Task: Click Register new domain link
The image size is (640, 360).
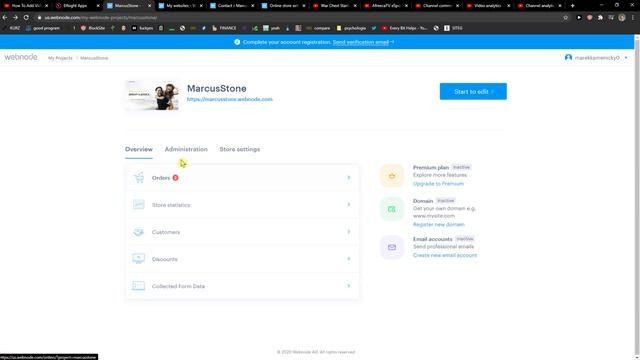Action: tap(438, 224)
